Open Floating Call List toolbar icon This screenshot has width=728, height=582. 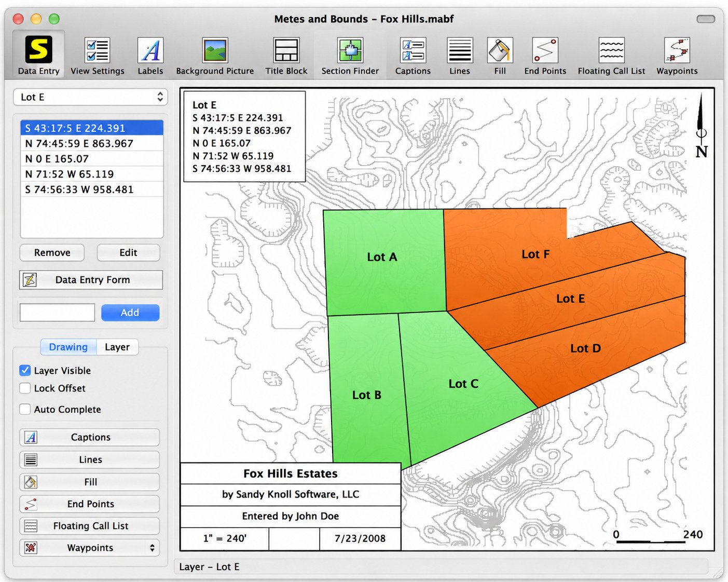[612, 55]
